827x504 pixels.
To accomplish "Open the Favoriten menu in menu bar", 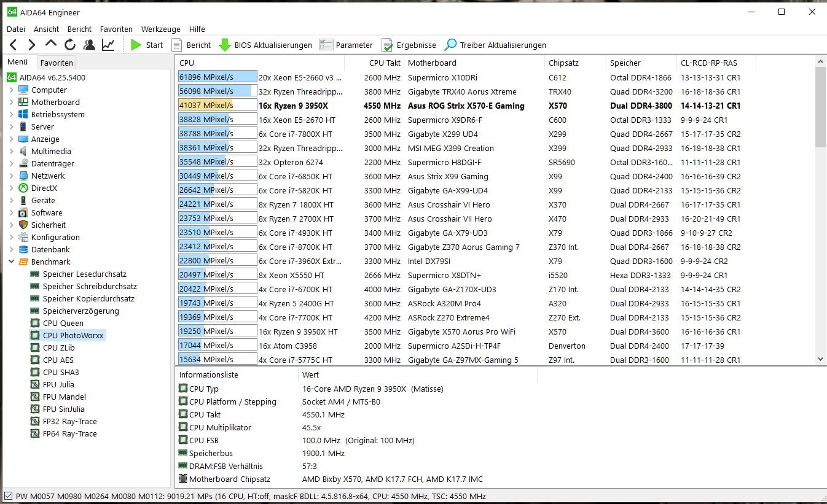I will 116,29.
